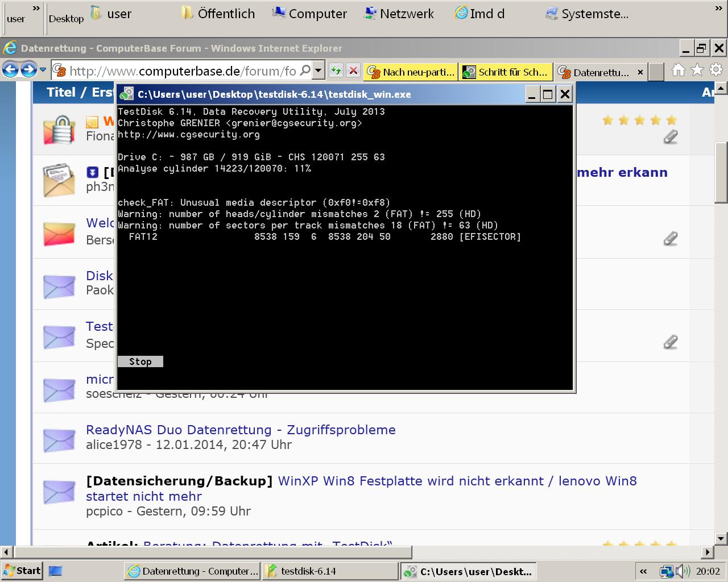
Task: Open a new blank tab
Action: point(656,72)
